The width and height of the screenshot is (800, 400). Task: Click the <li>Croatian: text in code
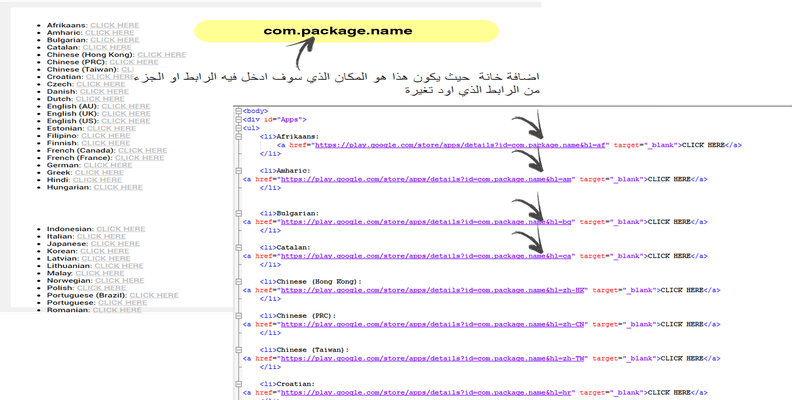pyautogui.click(x=287, y=384)
